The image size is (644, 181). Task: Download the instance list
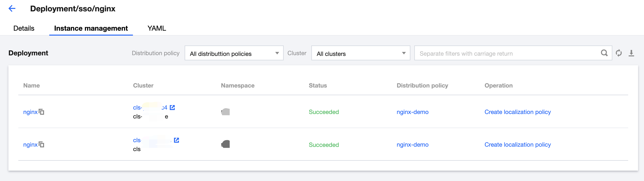point(631,53)
